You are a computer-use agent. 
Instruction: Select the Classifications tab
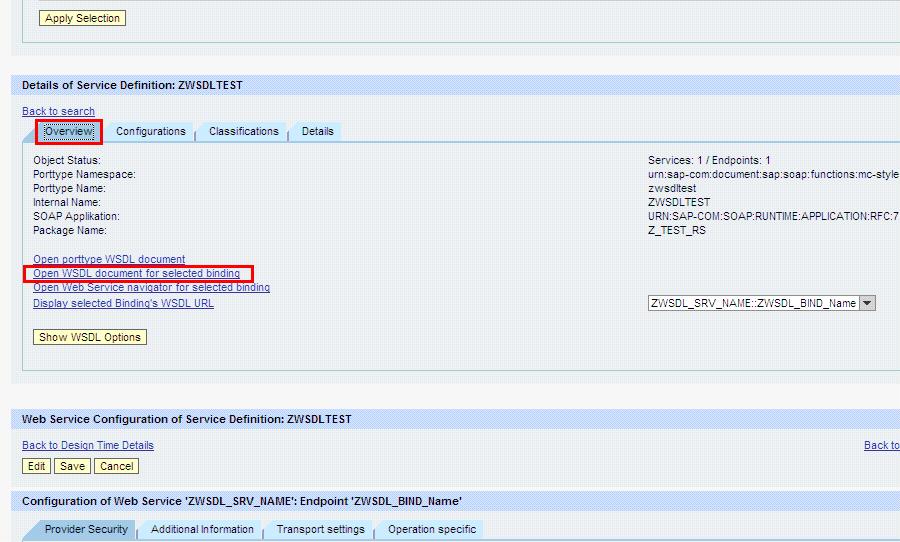point(243,131)
